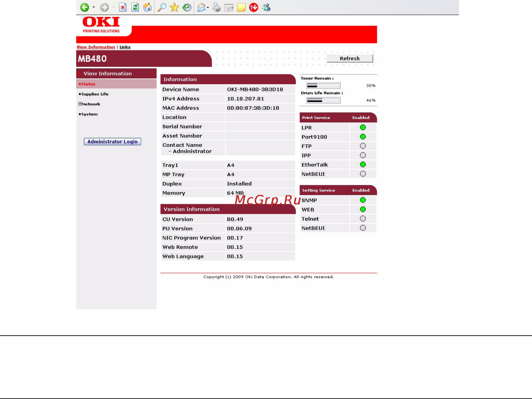Click NIC Program Version value 00.17
Screen dimensions: 532x399
[235, 238]
